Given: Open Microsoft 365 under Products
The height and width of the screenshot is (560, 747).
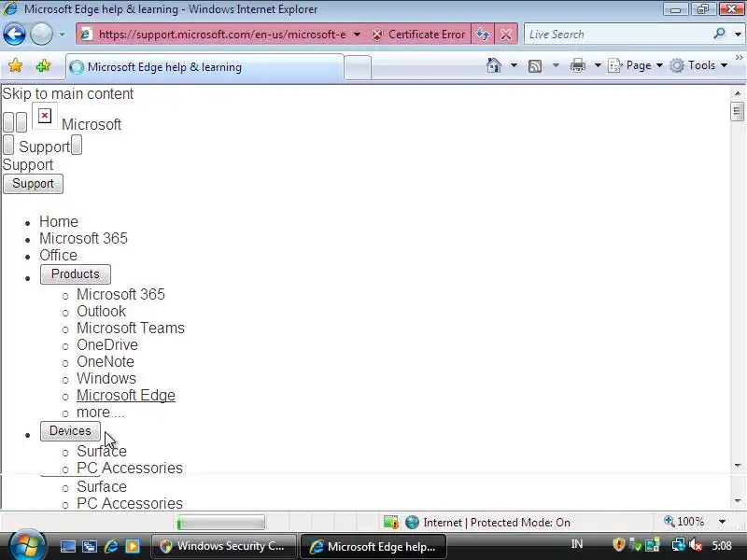Looking at the screenshot, I should point(120,294).
